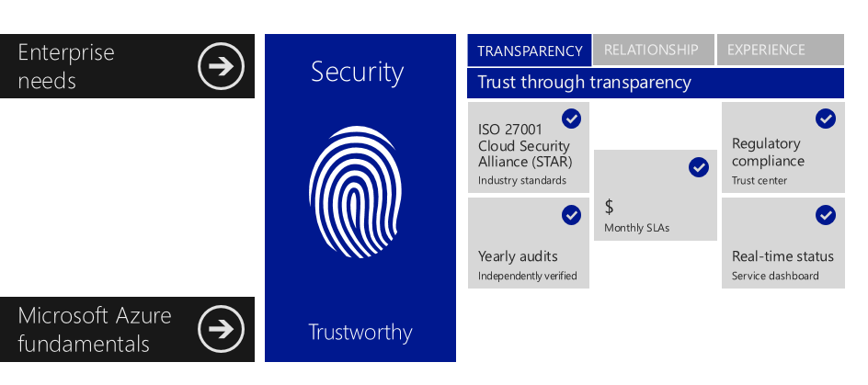Image resolution: width=868 pixels, height=385 pixels.
Task: Switch to the RELATIONSHIP tab
Action: tap(653, 50)
